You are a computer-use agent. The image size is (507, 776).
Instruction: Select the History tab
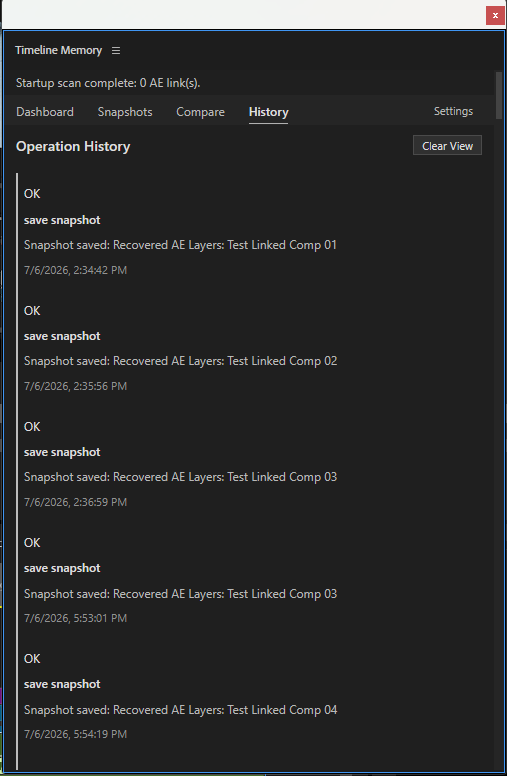[x=268, y=112]
